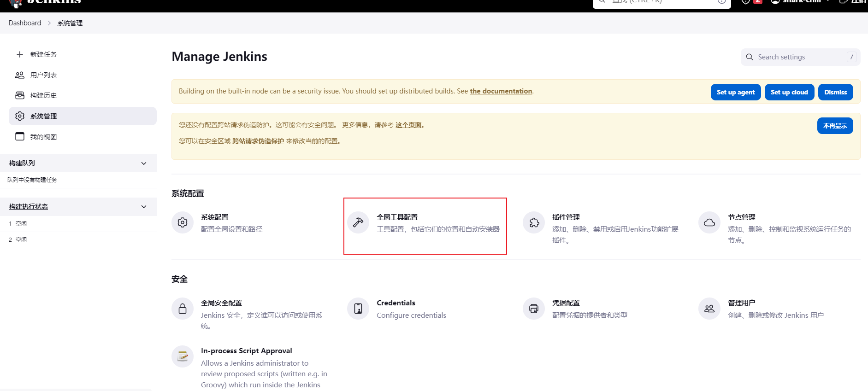This screenshot has height=391, width=868.
Task: Click the red notification badge showing 2
Action: (757, 1)
